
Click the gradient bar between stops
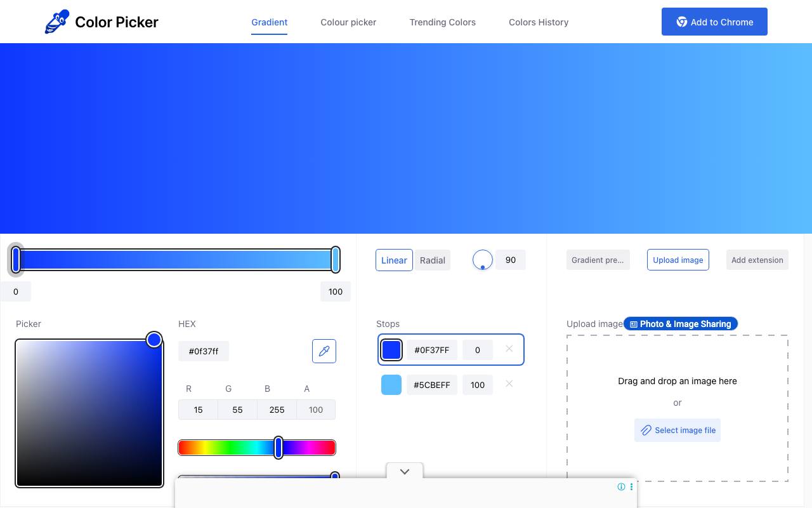coord(176,260)
